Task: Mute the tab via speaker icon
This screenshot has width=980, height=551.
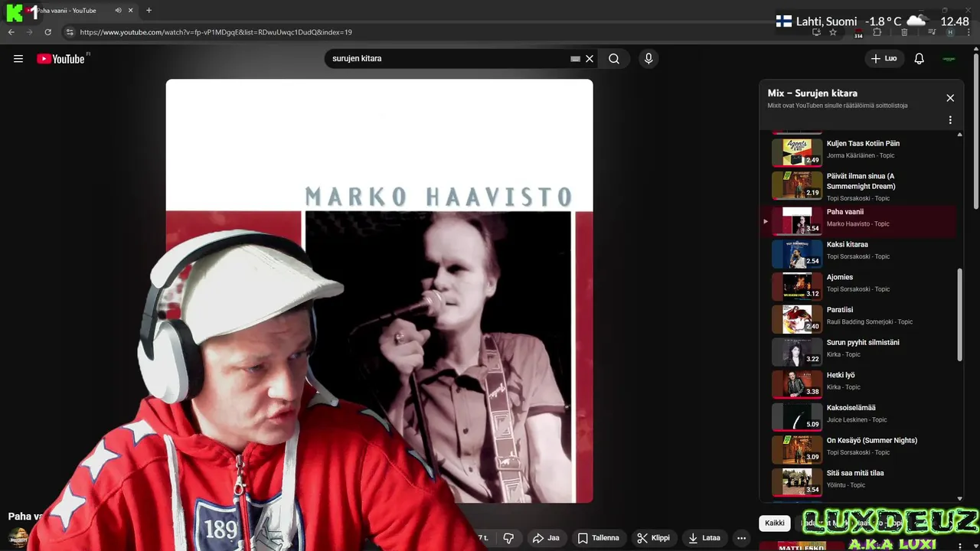Action: [118, 11]
